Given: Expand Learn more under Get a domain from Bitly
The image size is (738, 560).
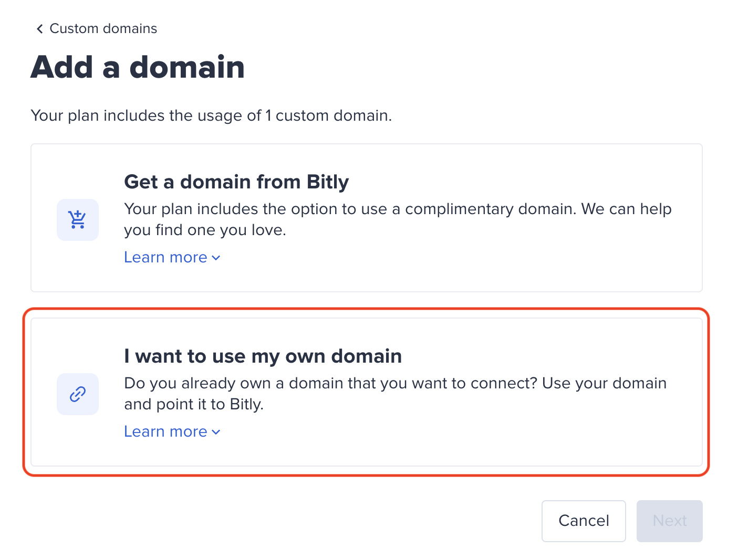Looking at the screenshot, I should point(166,258).
